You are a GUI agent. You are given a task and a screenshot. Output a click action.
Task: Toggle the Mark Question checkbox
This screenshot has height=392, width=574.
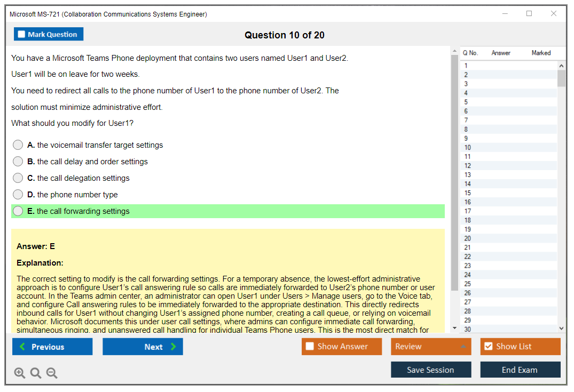pos(21,34)
